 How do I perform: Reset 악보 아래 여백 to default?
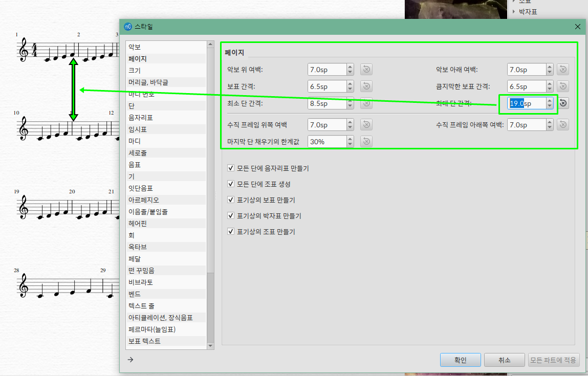click(563, 70)
